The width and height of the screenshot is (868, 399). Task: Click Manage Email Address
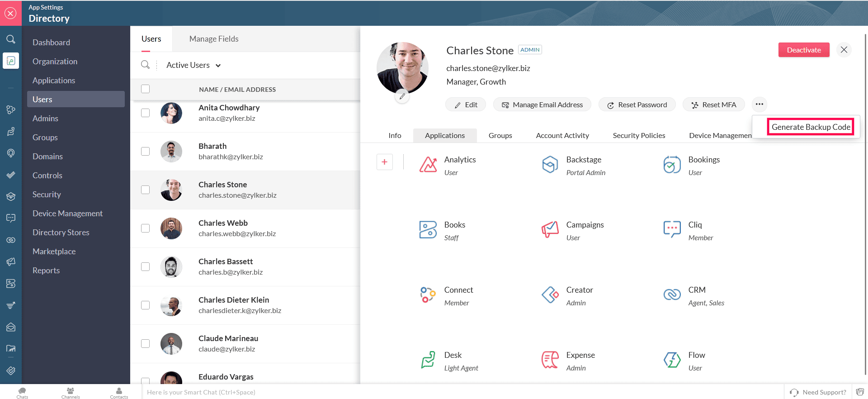542,104
